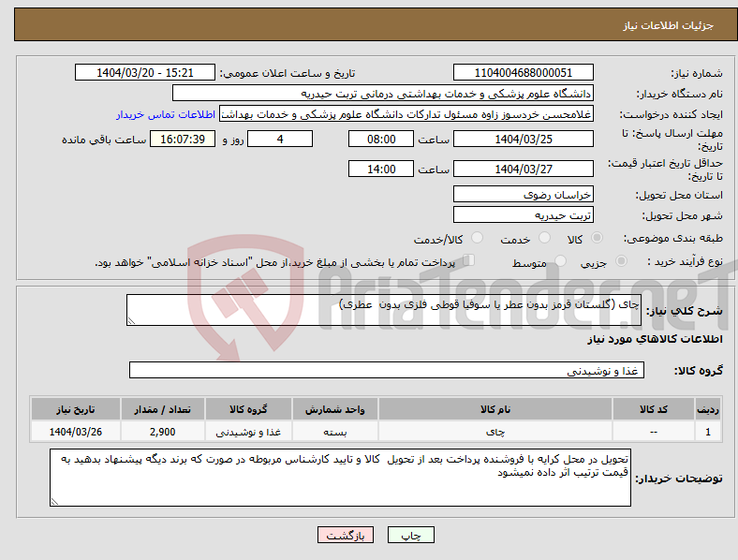Select the متوسط purchase type radio
Image resolution: width=738 pixels, height=560 pixels.
click(x=561, y=260)
